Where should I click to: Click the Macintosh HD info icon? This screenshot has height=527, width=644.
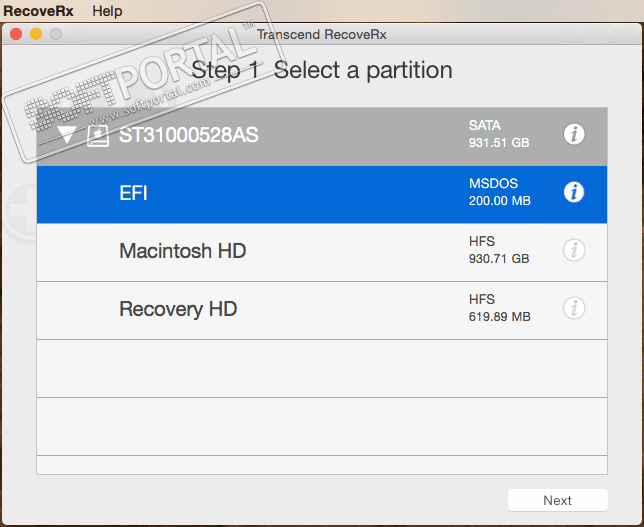[574, 251]
